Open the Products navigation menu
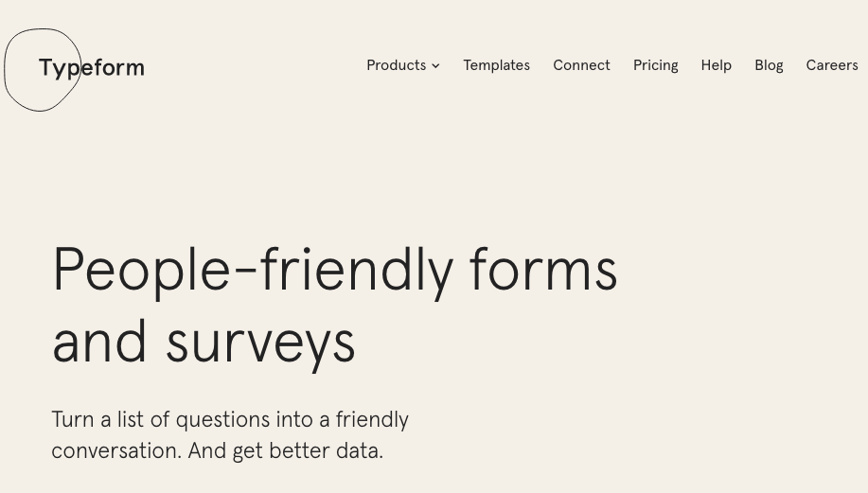 [403, 65]
